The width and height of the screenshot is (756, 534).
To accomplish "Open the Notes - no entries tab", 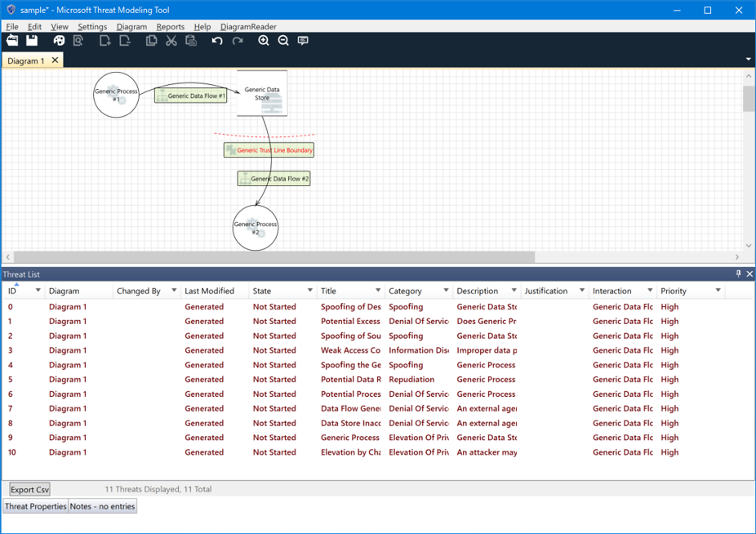I will [x=102, y=506].
